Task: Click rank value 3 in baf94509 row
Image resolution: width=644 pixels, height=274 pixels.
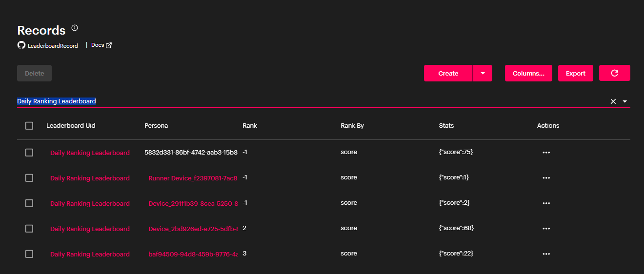Action: click(244, 254)
